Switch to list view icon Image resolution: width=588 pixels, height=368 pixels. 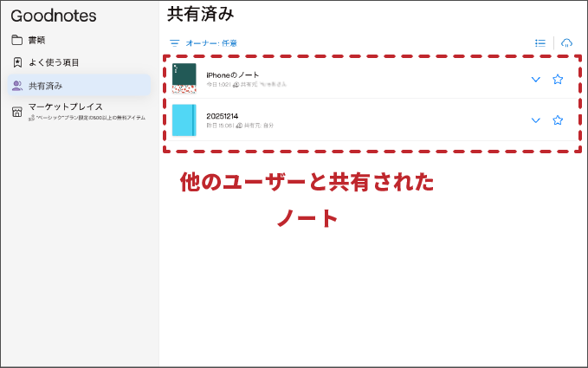(540, 43)
